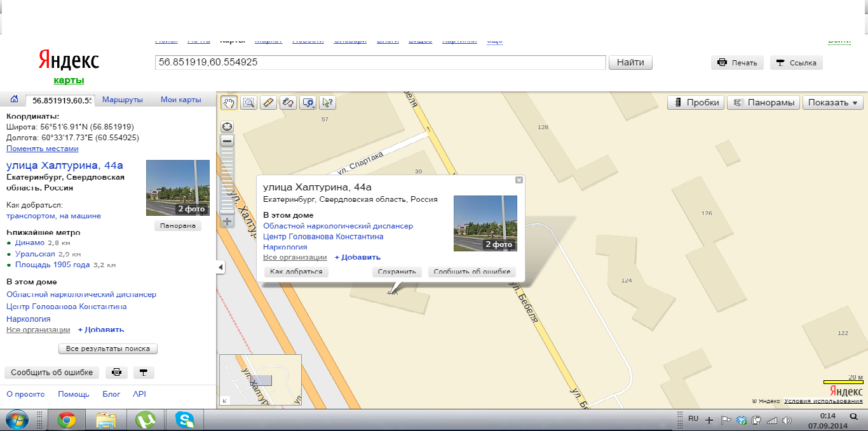The height and width of the screenshot is (431, 868).
Task: Collapse the left sidebar with arrow
Action: (x=220, y=268)
